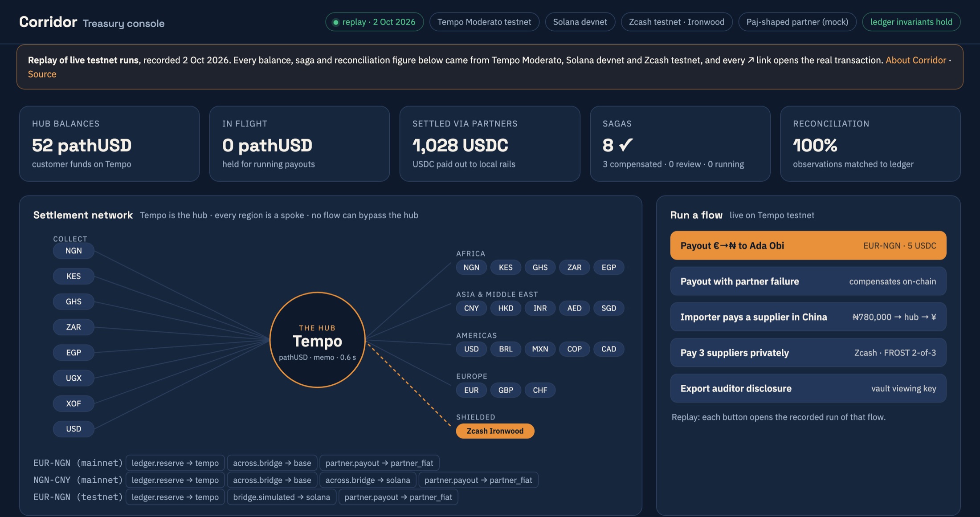The height and width of the screenshot is (517, 980).
Task: Click the Paj-shaped partner (mock) pill
Action: 797,22
